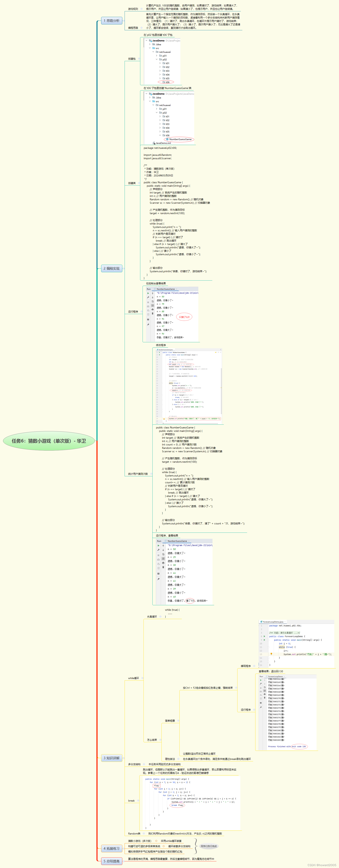Expand the .idea folder in the first project tree
Image resolution: width=339 pixels, height=868 pixels.
click(150, 44)
